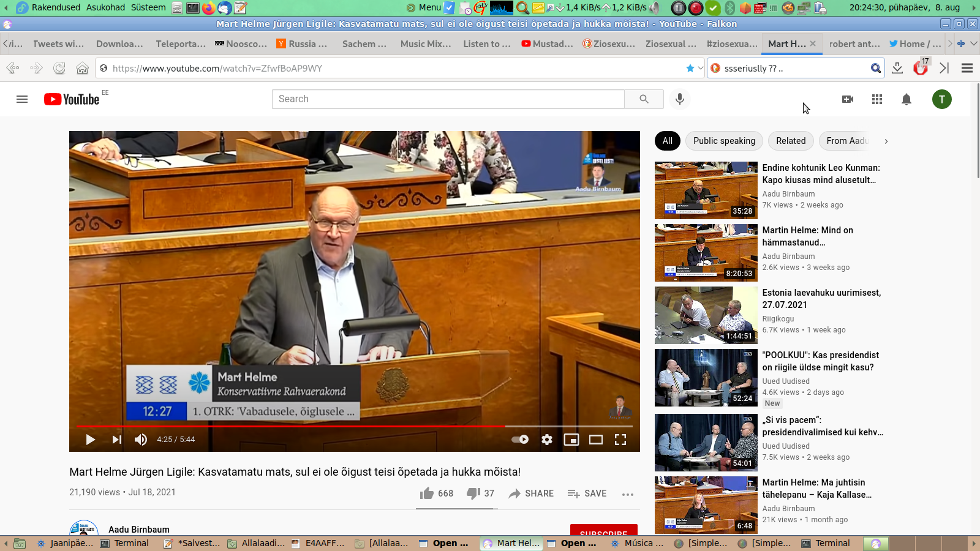Toggle theater mode in the player
980x551 pixels.
pyautogui.click(x=596, y=440)
